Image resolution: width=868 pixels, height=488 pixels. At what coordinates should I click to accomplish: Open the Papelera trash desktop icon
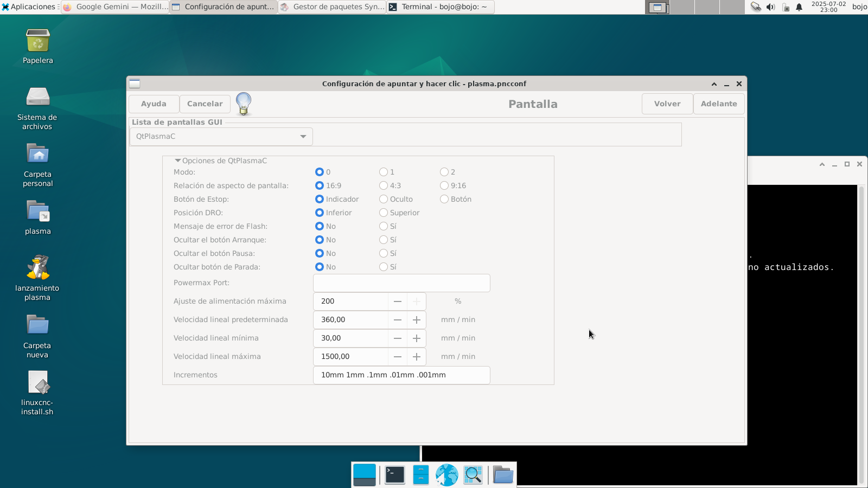tap(38, 41)
